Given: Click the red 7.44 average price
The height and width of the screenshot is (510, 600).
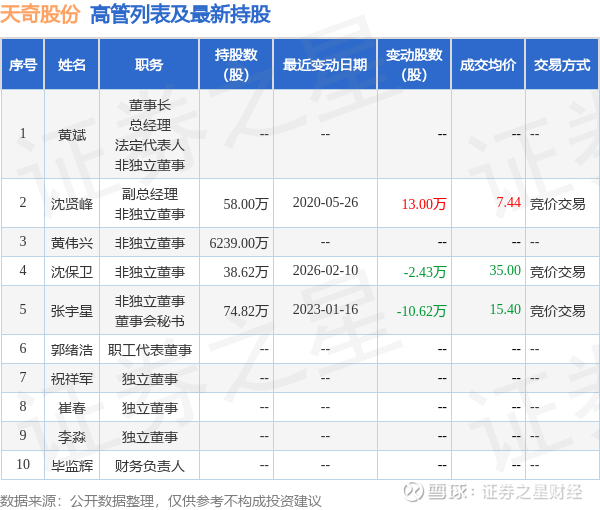Looking at the screenshot, I should pyautogui.click(x=509, y=202).
